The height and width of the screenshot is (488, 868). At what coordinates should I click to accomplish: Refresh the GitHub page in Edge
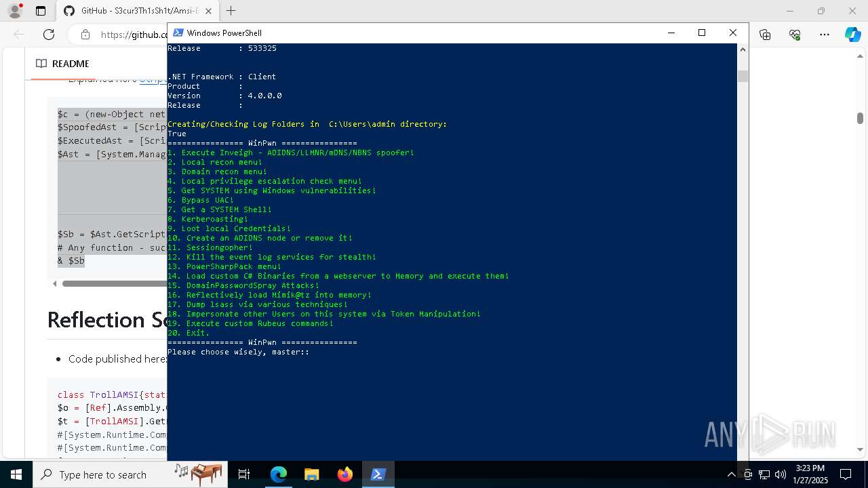(49, 35)
